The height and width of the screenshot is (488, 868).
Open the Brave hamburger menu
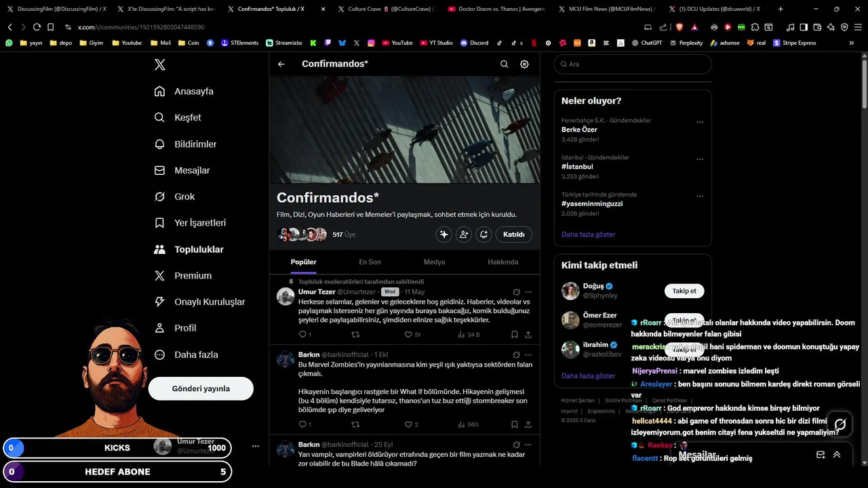click(x=857, y=27)
